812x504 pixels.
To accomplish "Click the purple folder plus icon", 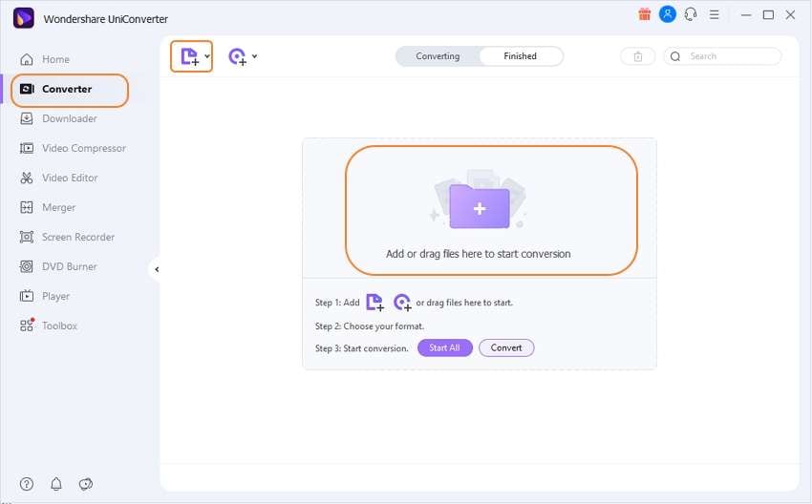I will click(x=480, y=206).
